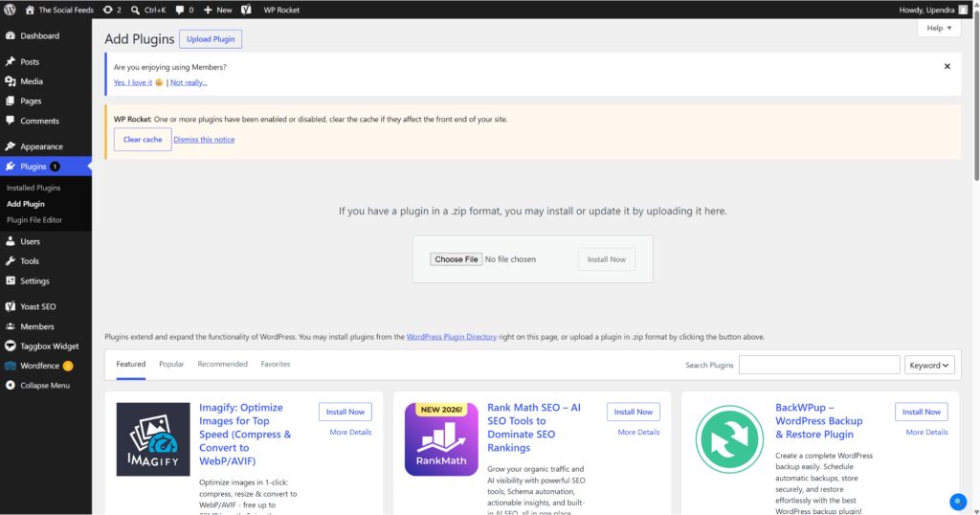Open Installed Plugins submenu item
This screenshot has height=515, width=980.
coord(33,188)
